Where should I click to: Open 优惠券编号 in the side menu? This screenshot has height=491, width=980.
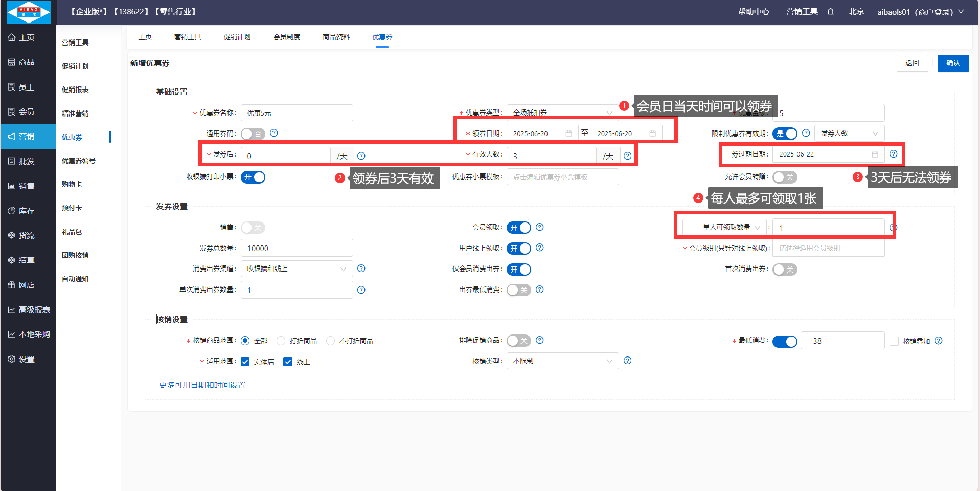79,161
